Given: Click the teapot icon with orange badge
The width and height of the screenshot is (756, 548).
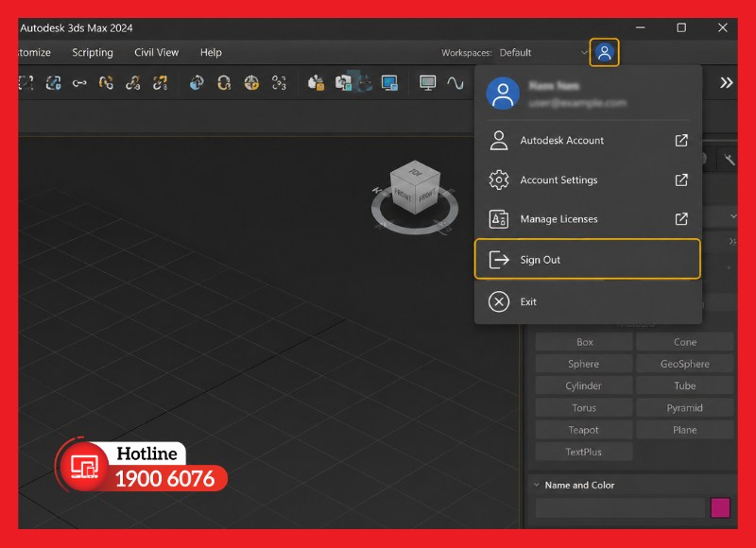Looking at the screenshot, I should [316, 83].
